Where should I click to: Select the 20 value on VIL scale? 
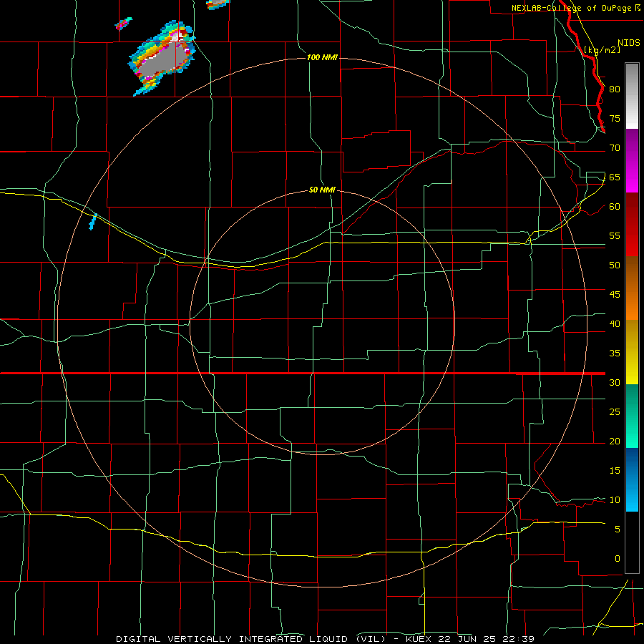[x=615, y=441]
